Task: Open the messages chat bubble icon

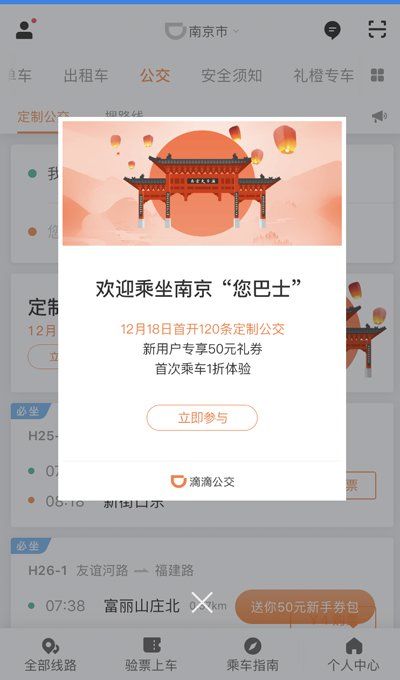Action: point(332,30)
